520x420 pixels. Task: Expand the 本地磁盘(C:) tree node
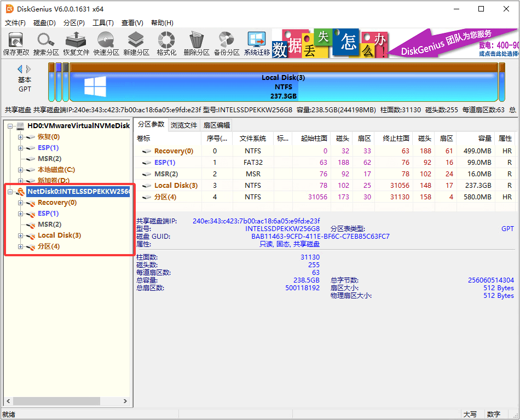coord(21,170)
